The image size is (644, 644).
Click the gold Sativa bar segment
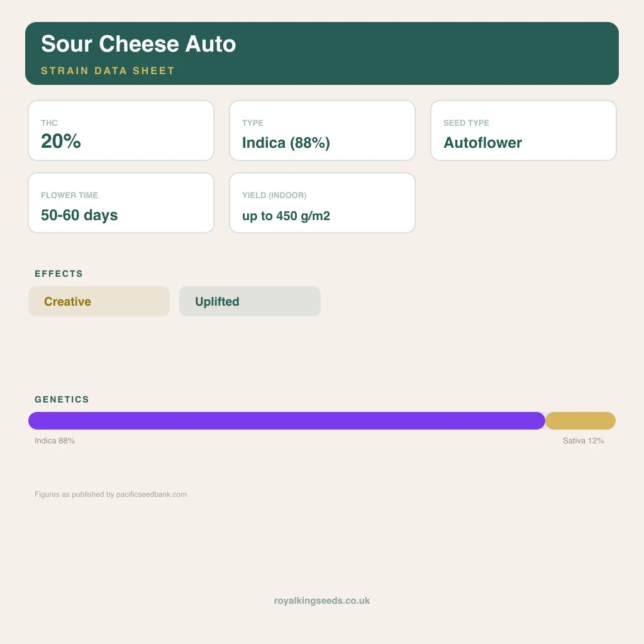pos(580,421)
